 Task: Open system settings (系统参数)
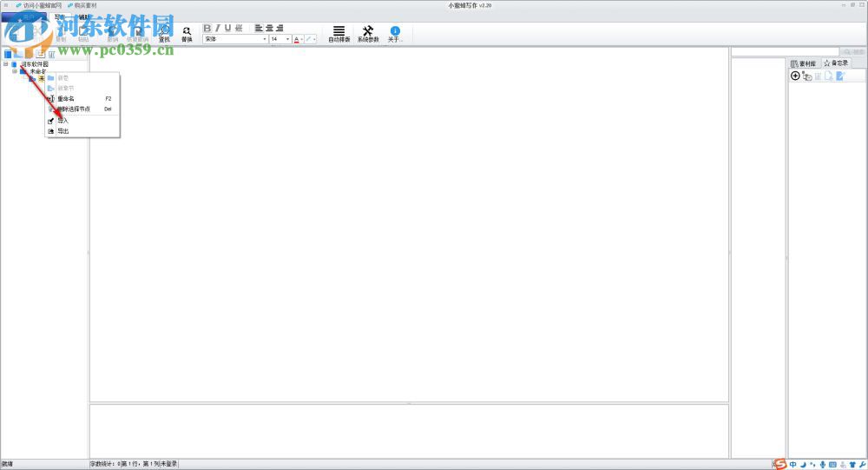[368, 35]
